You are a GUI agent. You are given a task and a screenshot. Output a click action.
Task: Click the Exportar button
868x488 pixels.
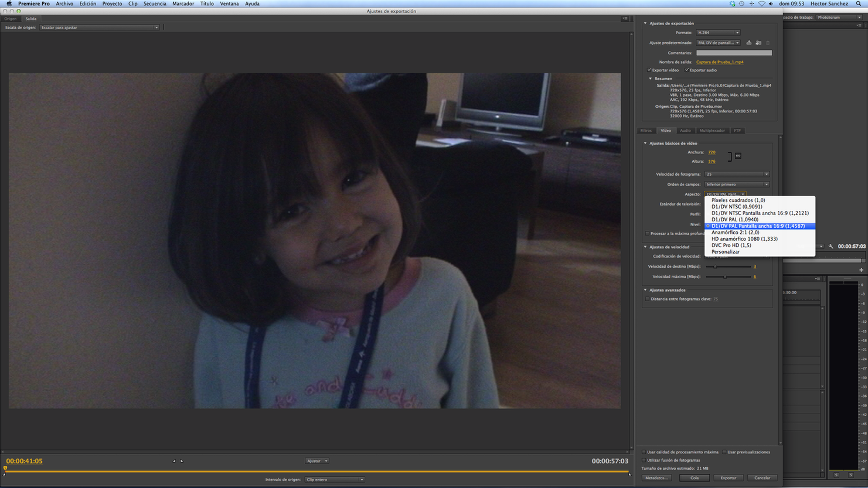pyautogui.click(x=729, y=478)
